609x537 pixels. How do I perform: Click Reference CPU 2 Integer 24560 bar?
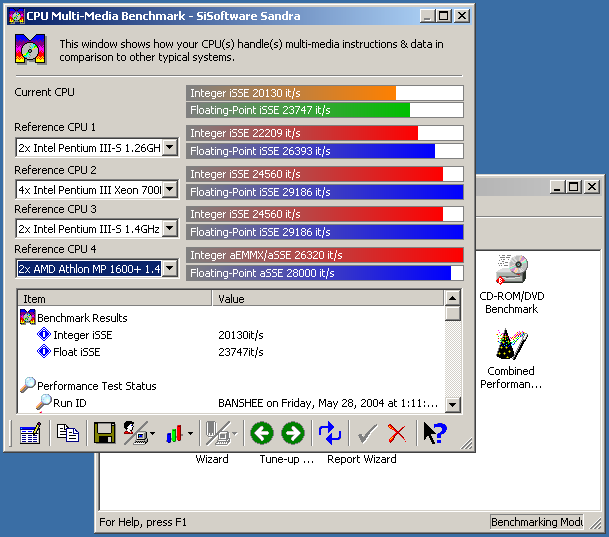point(325,174)
